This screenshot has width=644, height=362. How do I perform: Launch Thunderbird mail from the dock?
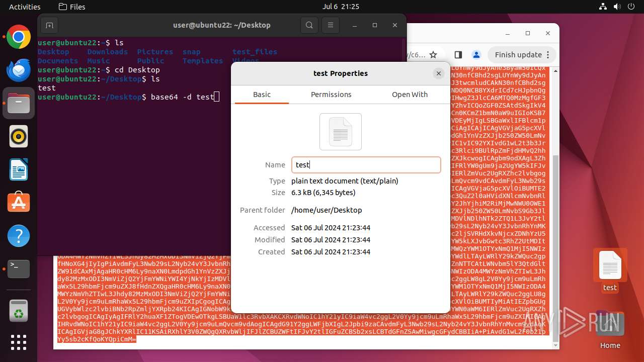(x=19, y=70)
